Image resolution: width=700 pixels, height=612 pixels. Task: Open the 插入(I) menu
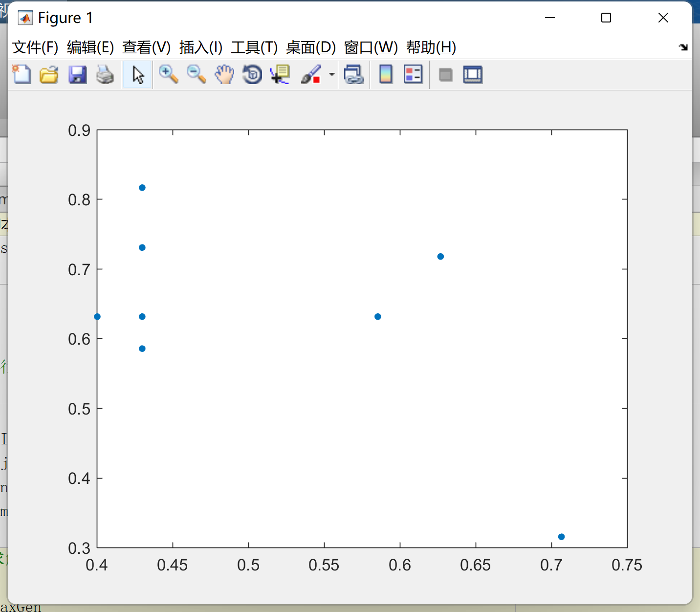(201, 47)
